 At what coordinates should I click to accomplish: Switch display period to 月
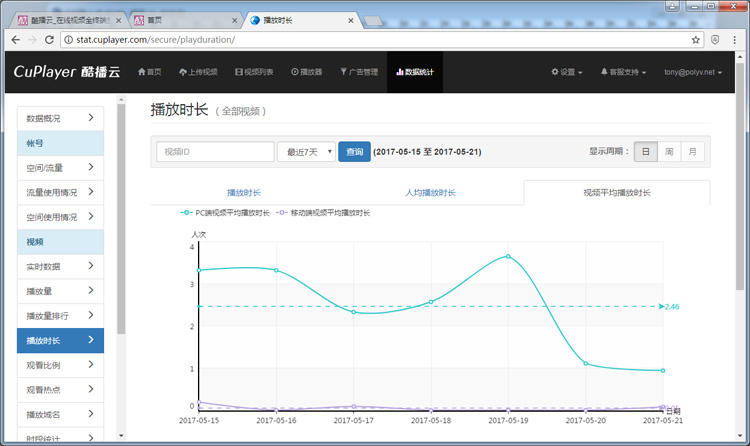[692, 152]
